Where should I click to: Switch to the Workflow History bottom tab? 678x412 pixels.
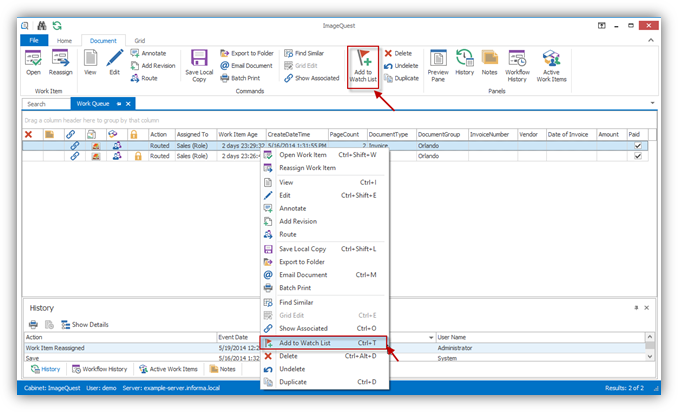99,369
